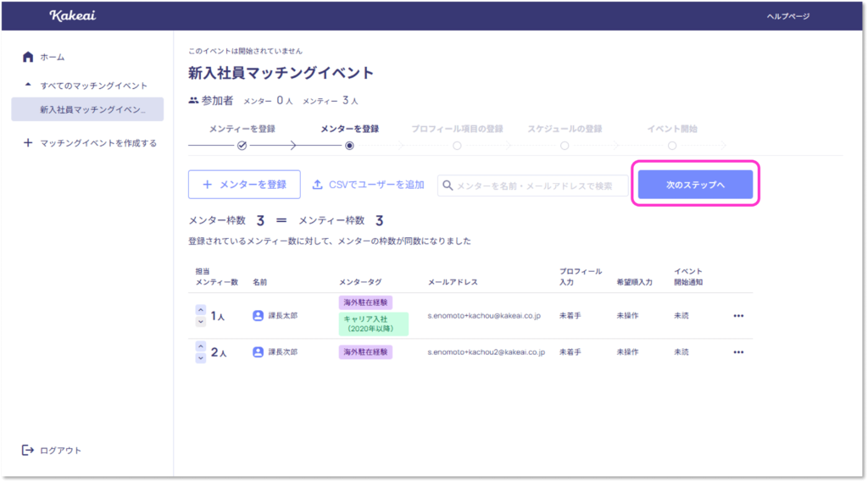Open the three-dot menu for 課長次郎
Viewport: 868px width, 482px height.
pyautogui.click(x=737, y=352)
